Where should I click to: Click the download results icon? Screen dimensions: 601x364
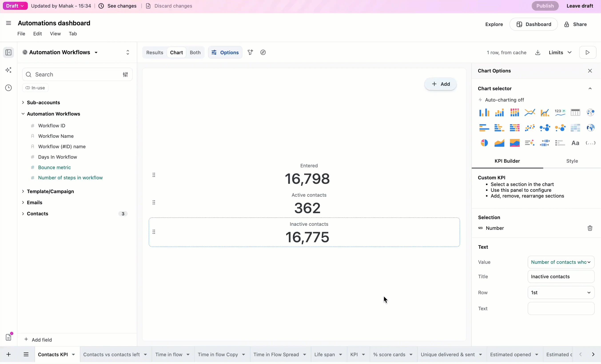537,52
